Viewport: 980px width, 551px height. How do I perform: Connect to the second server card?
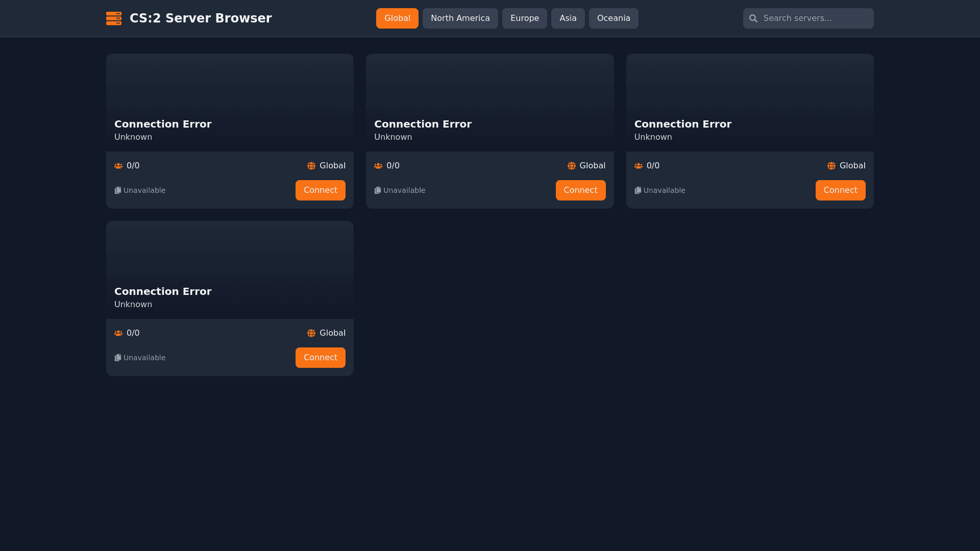580,190
